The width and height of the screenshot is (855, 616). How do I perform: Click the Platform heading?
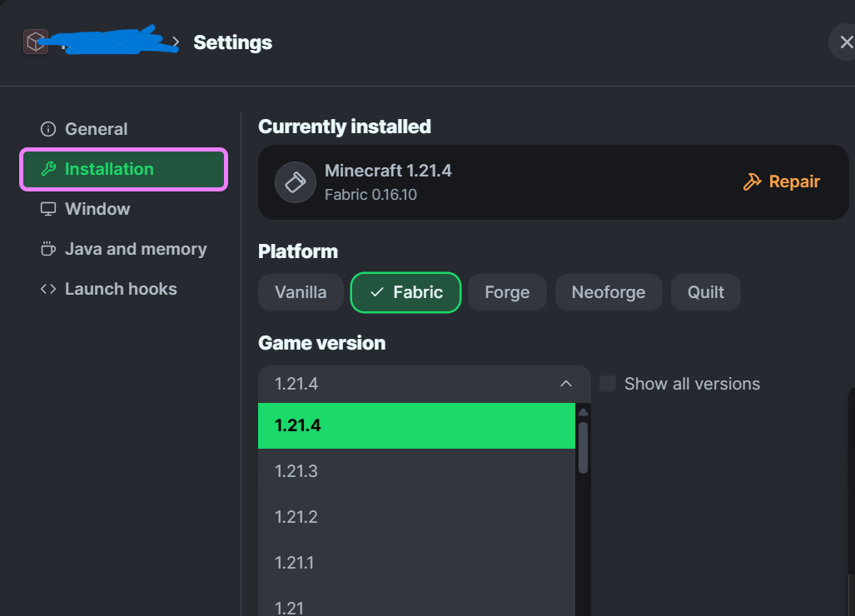point(298,252)
